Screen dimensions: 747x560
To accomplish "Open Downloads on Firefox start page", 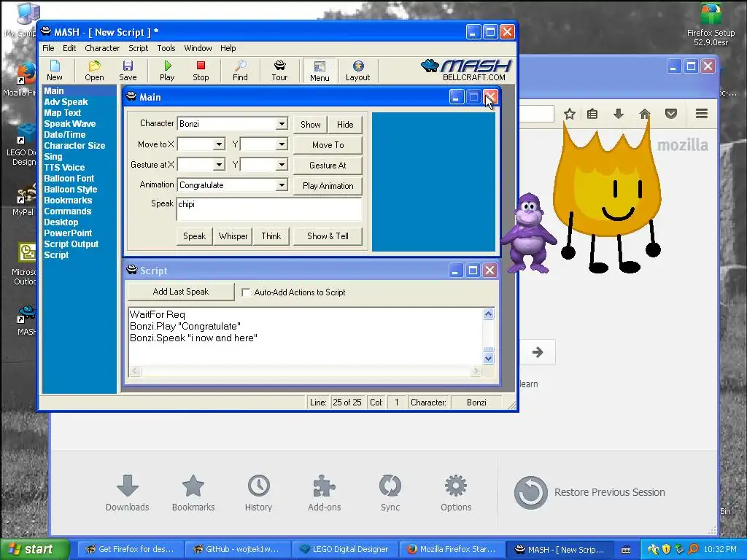I will [x=127, y=494].
